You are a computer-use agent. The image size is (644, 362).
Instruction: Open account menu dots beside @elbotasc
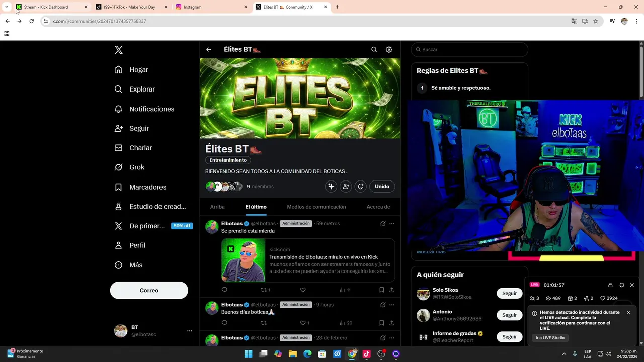click(190, 331)
